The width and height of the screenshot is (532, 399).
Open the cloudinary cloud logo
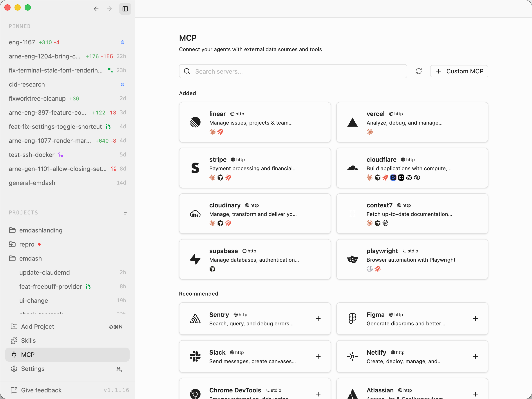pyautogui.click(x=195, y=214)
